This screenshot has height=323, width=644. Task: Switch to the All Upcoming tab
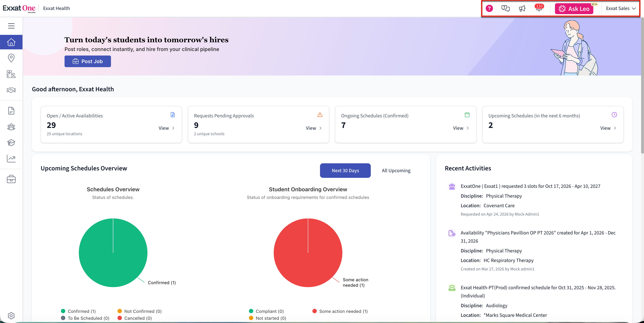[396, 171]
